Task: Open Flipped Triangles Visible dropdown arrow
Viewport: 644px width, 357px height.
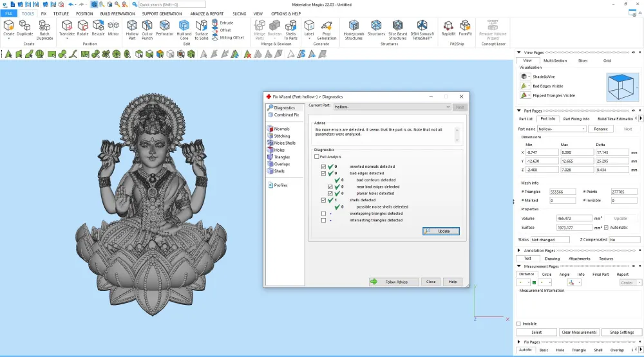Action: [x=529, y=96]
